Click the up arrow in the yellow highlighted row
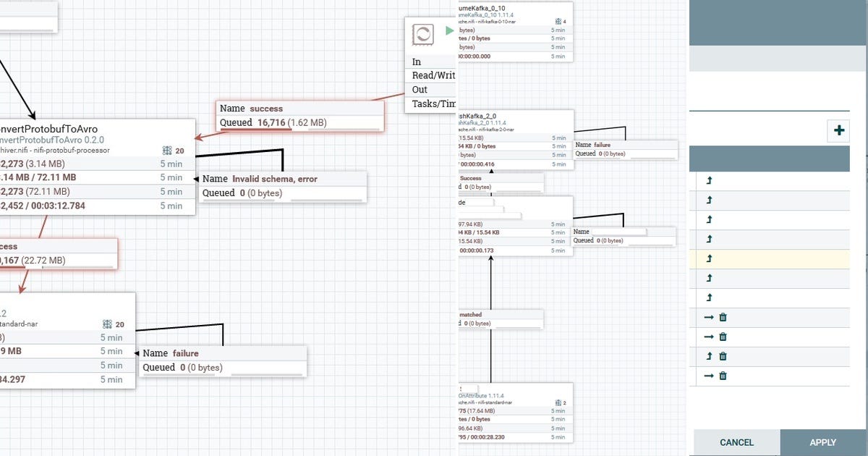This screenshot has height=456, width=868. (x=709, y=258)
